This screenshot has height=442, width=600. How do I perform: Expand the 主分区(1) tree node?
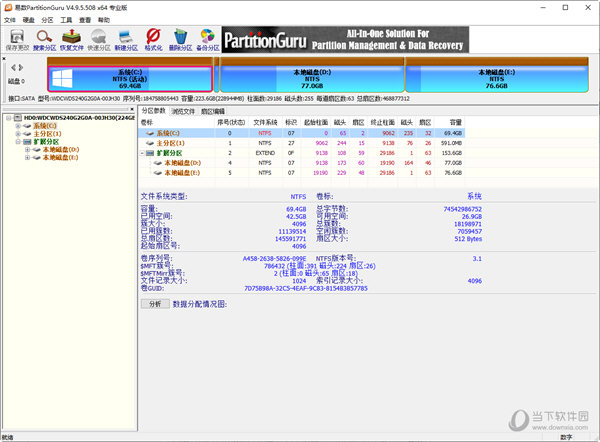pos(18,134)
